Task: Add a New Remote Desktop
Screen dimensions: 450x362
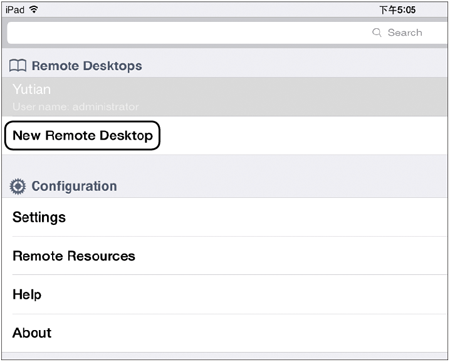Action: point(82,135)
